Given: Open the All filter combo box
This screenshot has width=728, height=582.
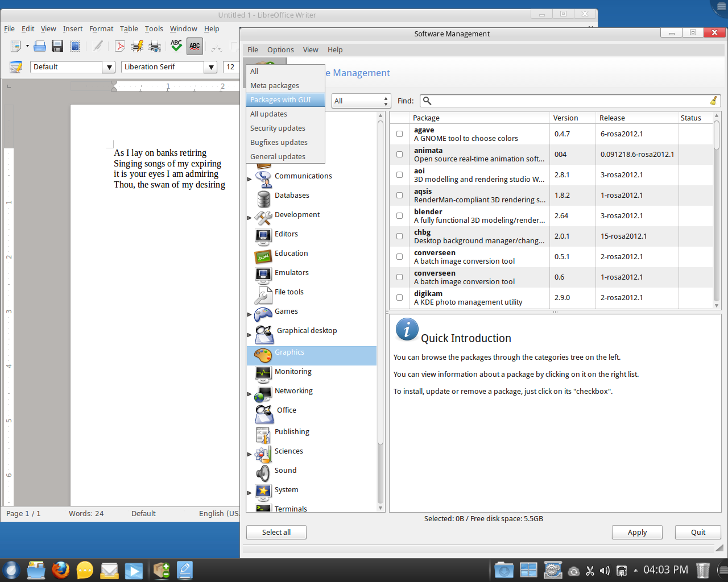Looking at the screenshot, I should (x=361, y=101).
